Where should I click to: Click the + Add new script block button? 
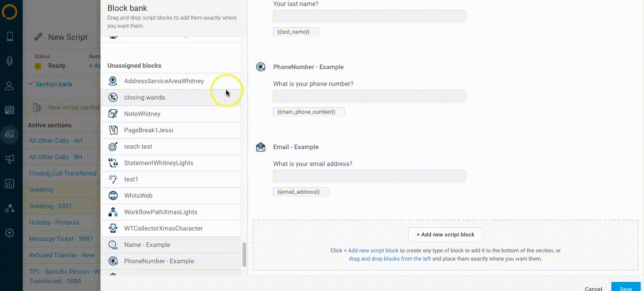(445, 235)
